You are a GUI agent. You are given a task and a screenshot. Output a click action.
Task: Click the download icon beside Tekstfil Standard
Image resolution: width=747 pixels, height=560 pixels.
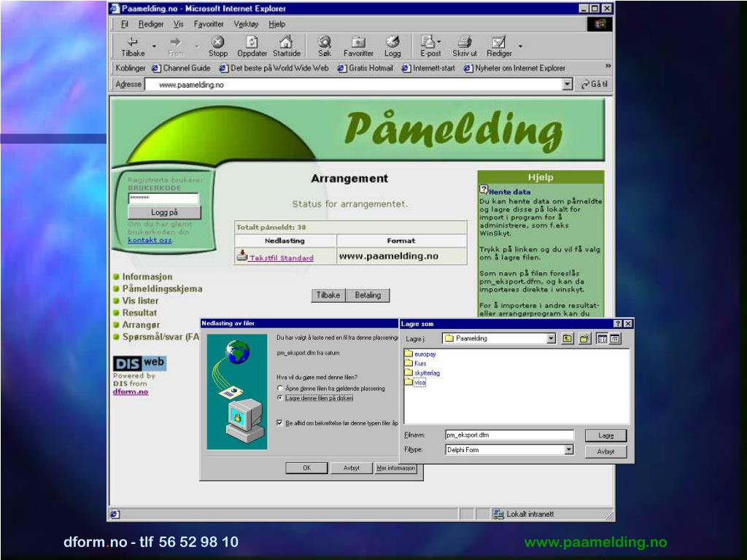click(242, 256)
